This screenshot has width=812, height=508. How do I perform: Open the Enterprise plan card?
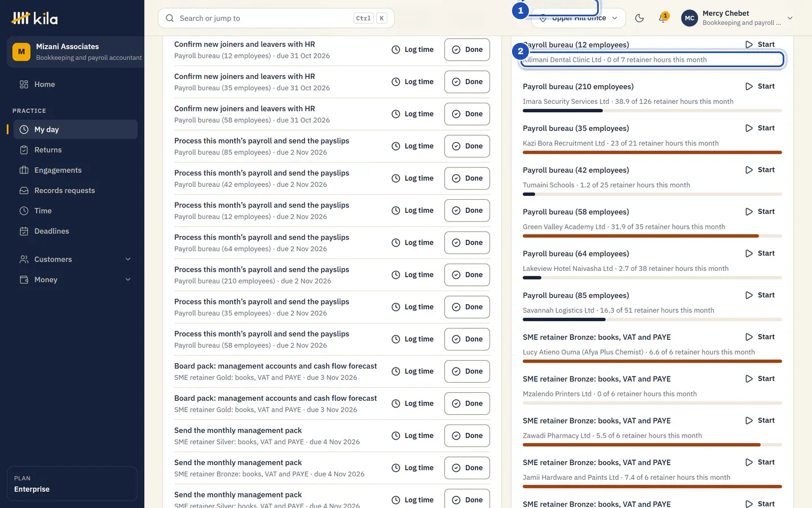pyautogui.click(x=72, y=484)
